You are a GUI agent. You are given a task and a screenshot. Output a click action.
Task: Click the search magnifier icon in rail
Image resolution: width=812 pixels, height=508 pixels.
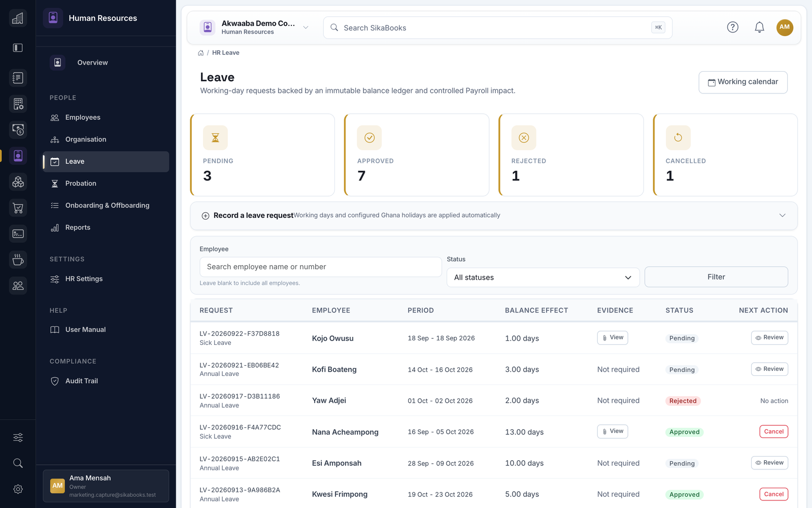coord(18,463)
